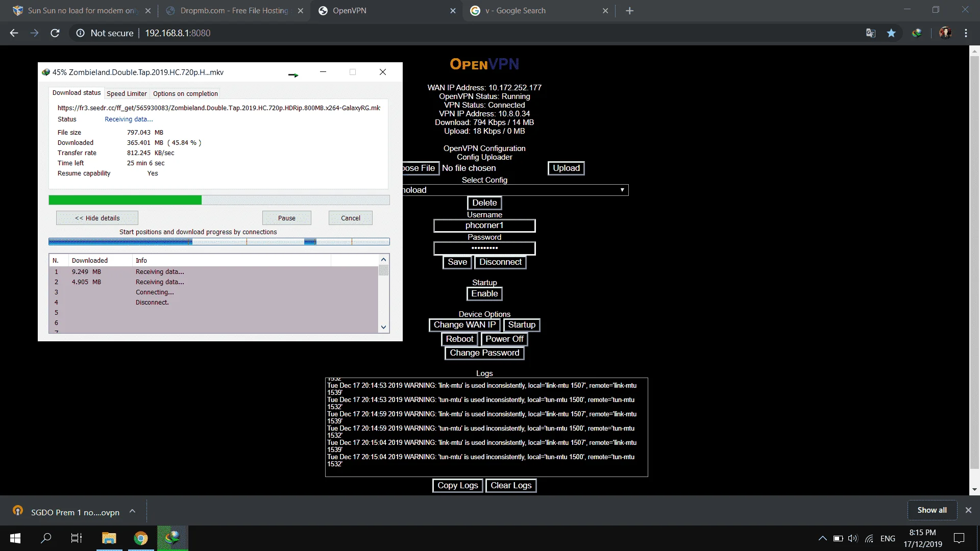Click the Google Translate icon in address bar
This screenshot has height=551, width=980.
click(871, 33)
